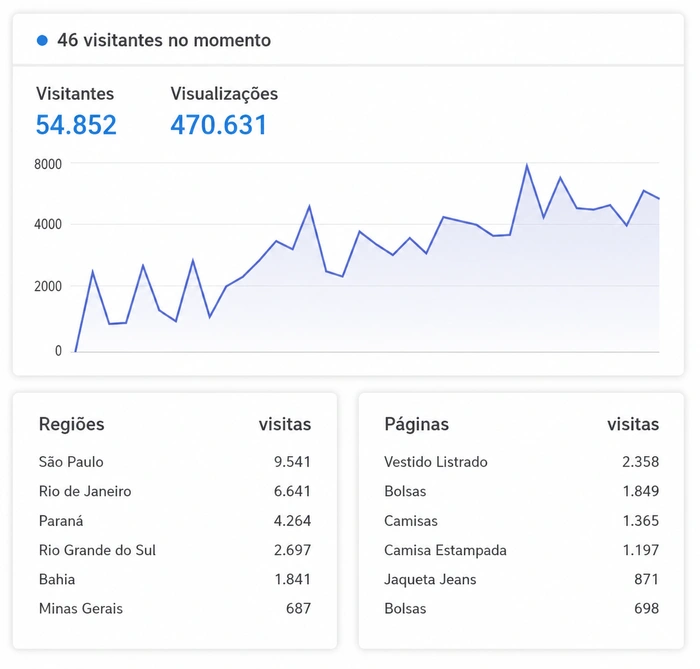Open the Camisas page row
Screen dimensions: 700x669
click(521, 521)
